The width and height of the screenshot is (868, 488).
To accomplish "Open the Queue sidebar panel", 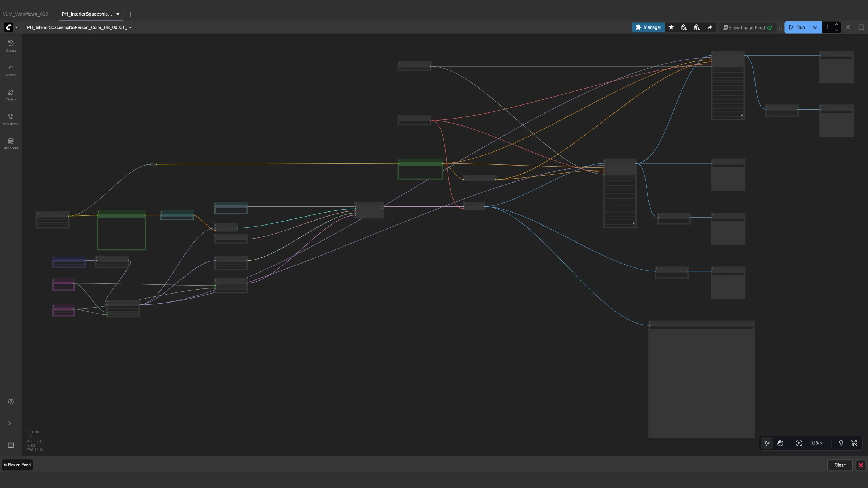I will tap(11, 46).
